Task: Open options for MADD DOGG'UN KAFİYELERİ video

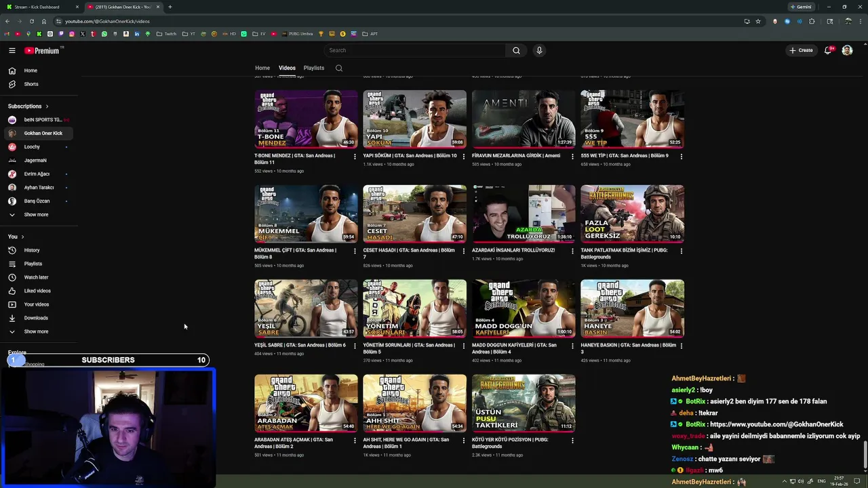Action: 572,346
